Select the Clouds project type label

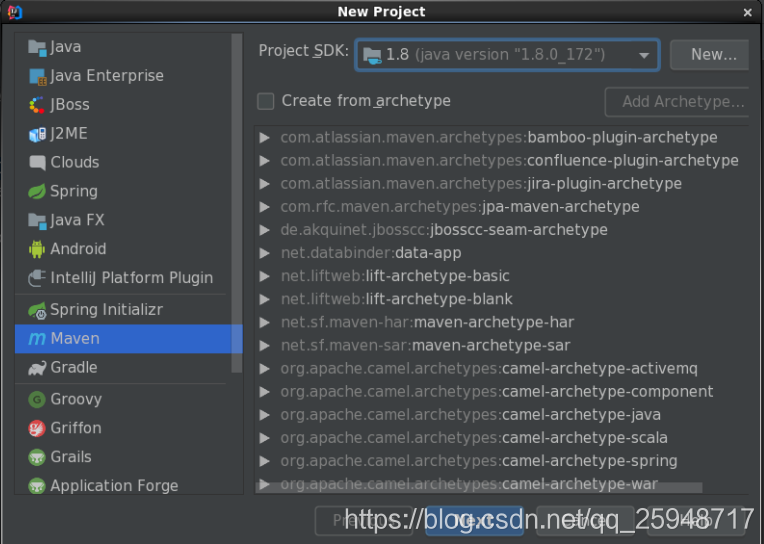coord(75,162)
